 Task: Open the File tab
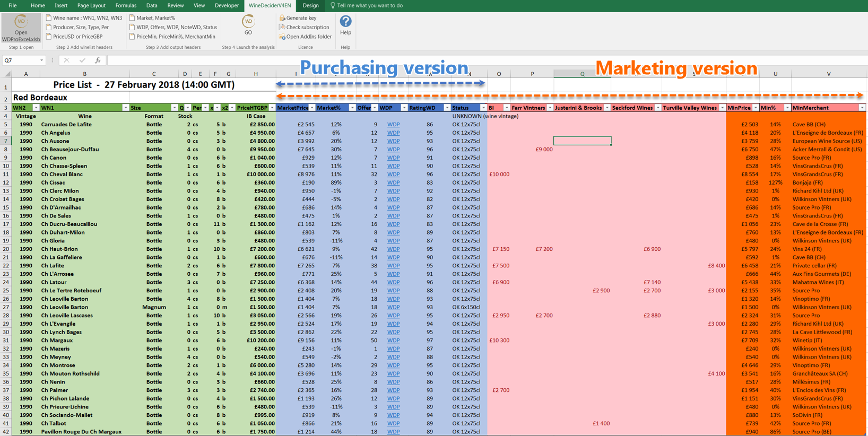coord(12,5)
